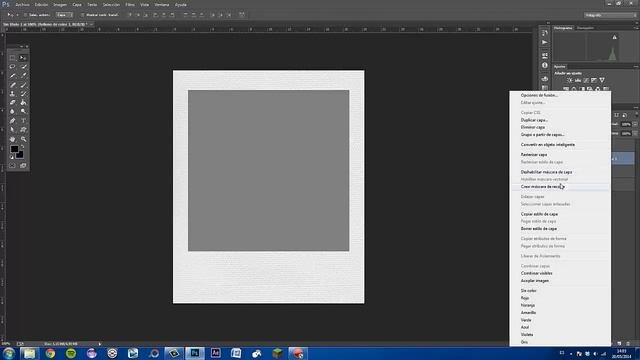This screenshot has width=640, height=360.
Task: Select the History Brush tool
Action: (x=23, y=94)
